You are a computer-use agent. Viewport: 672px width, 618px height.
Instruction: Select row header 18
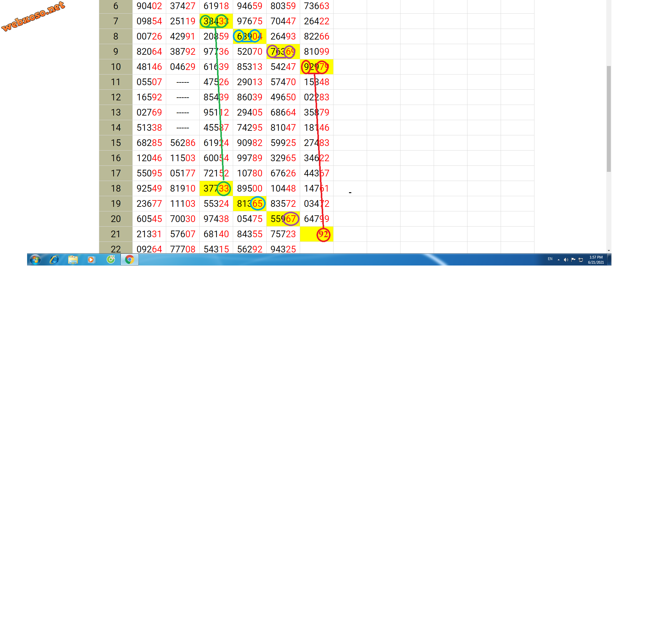116,189
